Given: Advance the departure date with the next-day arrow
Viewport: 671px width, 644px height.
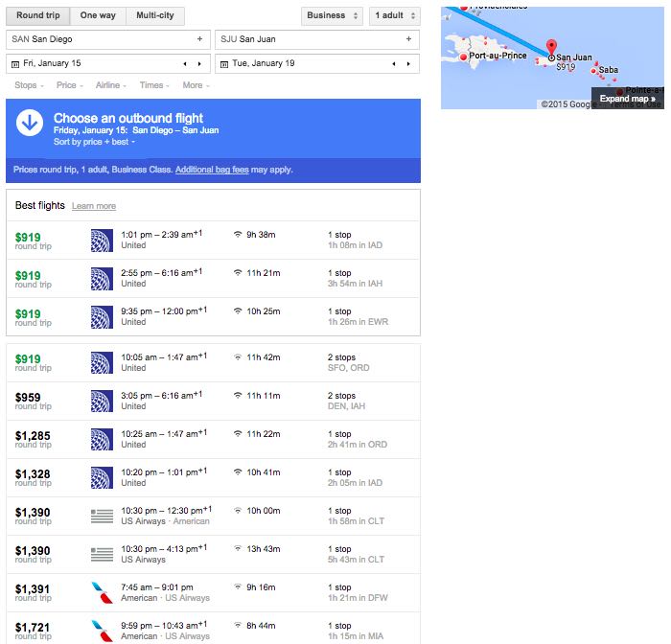Looking at the screenshot, I should click(x=199, y=64).
